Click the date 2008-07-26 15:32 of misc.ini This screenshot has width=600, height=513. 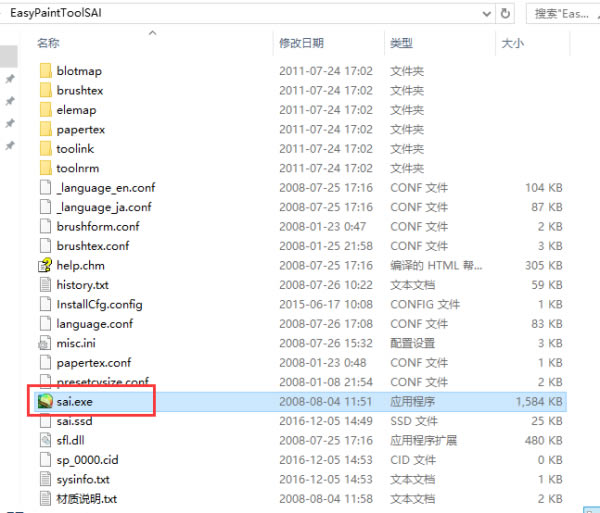pyautogui.click(x=326, y=343)
